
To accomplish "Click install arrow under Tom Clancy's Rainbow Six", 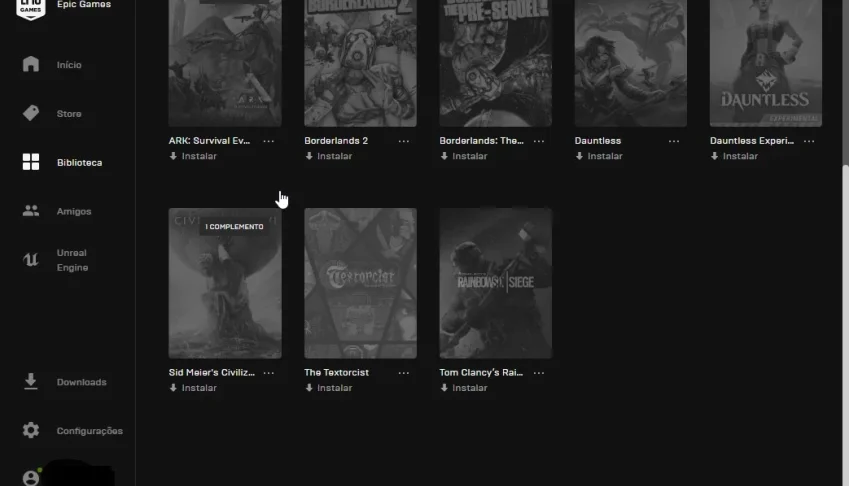I will [444, 388].
